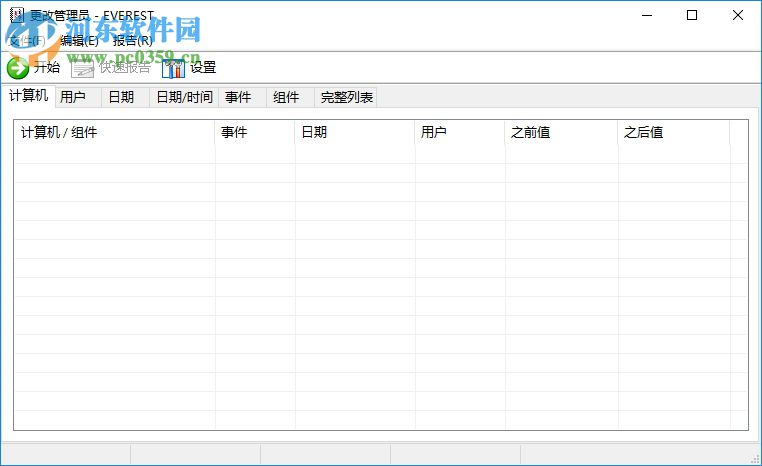Image resolution: width=762 pixels, height=466 pixels.
Task: Sort by 用户 column header in the table
Action: point(460,132)
